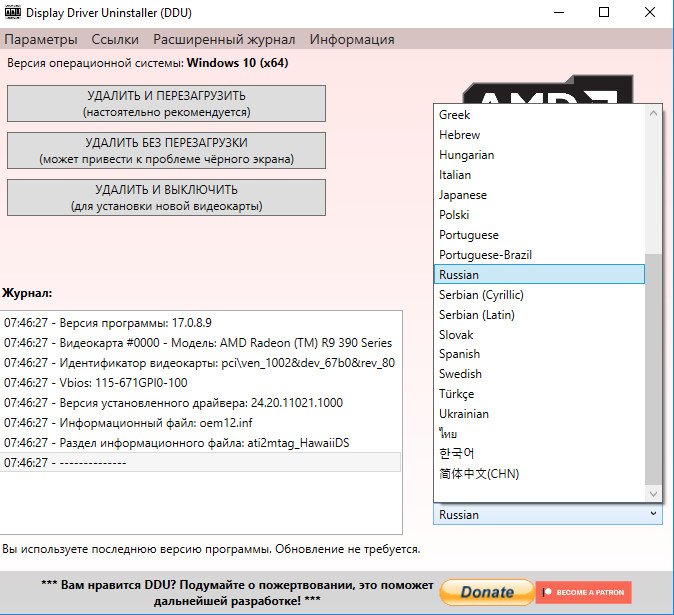Choose the Korean 한국어 language option
The width and height of the screenshot is (674, 615).
point(539,453)
